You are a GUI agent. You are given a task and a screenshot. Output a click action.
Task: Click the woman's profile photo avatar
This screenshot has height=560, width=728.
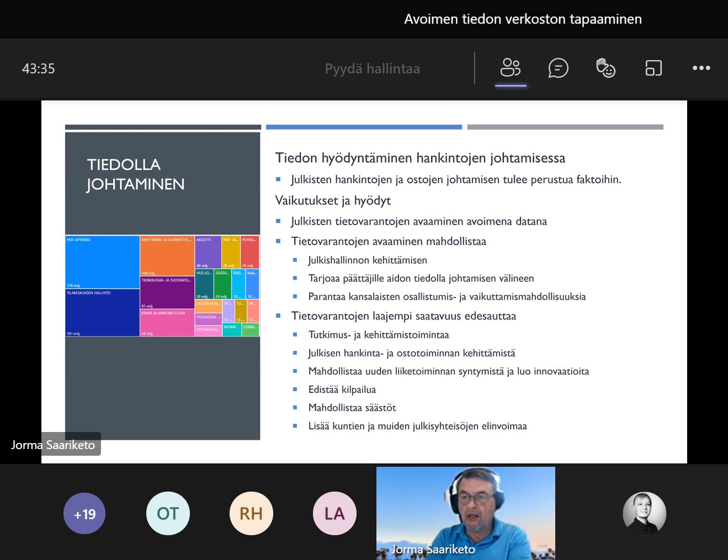pos(644,514)
